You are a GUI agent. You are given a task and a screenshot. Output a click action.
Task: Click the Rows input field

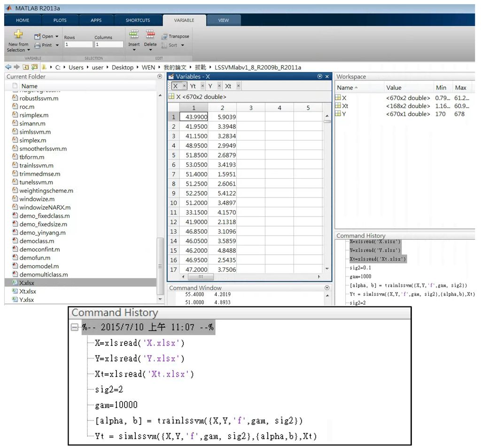point(78,45)
